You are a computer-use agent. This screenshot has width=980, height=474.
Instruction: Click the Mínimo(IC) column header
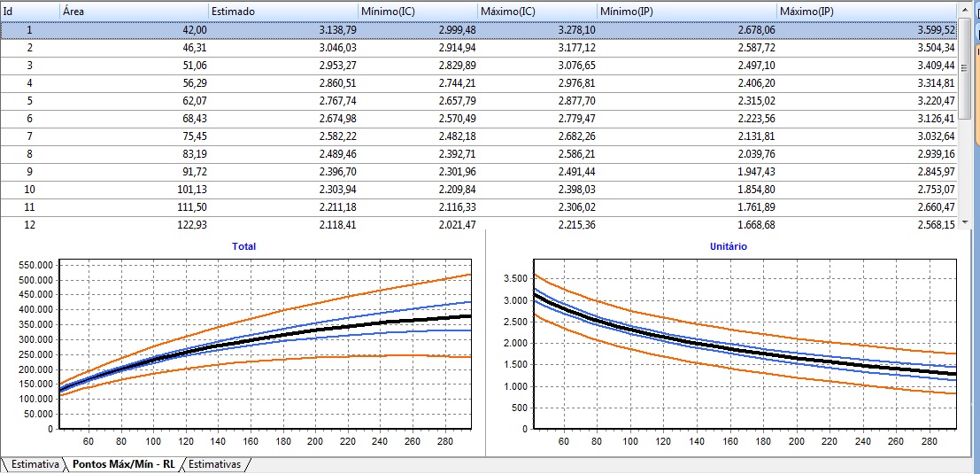click(x=418, y=12)
